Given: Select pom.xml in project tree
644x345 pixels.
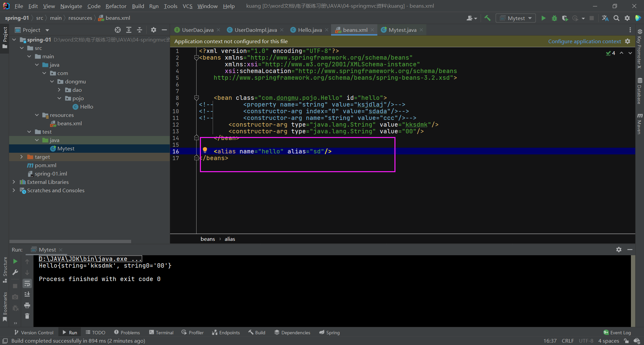Looking at the screenshot, I should [45, 165].
